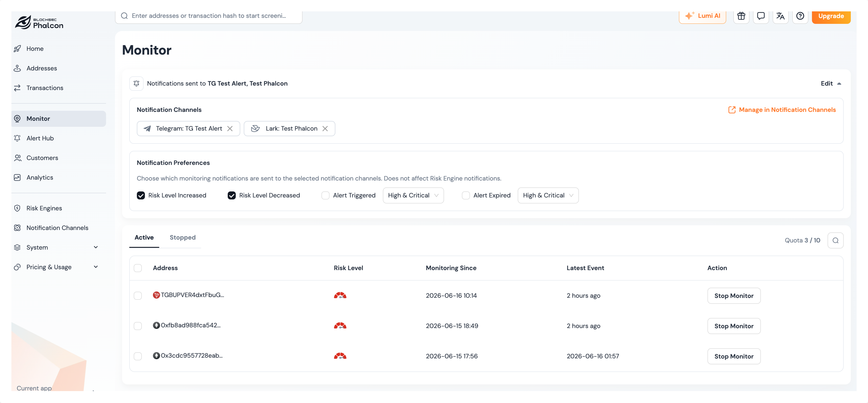Open the language translation icon
868x403 pixels.
click(780, 16)
